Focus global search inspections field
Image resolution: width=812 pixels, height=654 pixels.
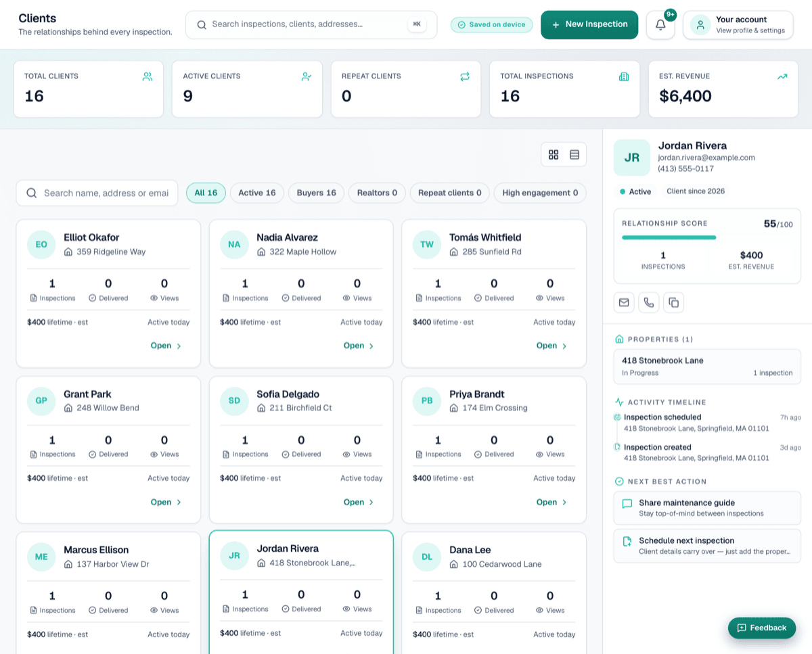[311, 24]
